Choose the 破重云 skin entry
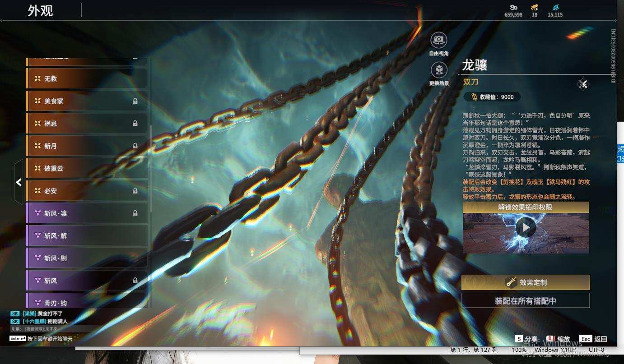 tap(87, 168)
